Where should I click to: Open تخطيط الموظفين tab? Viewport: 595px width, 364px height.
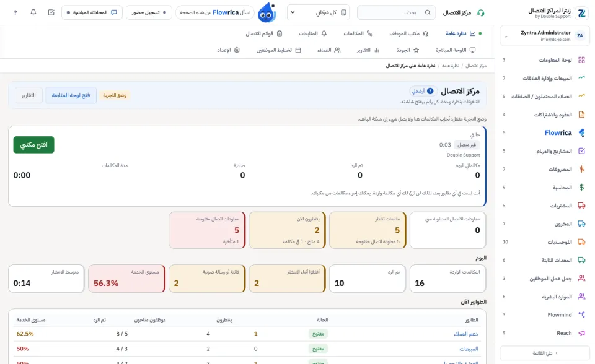278,50
